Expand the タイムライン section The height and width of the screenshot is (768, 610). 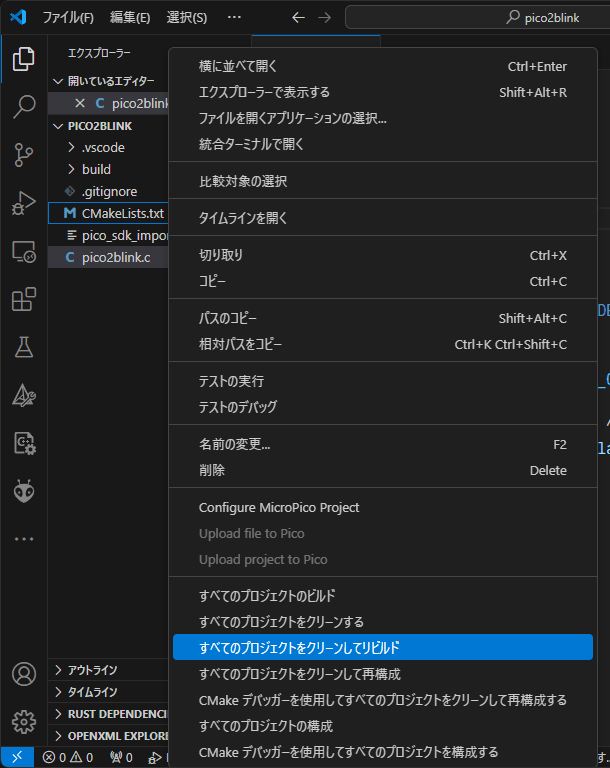108,692
